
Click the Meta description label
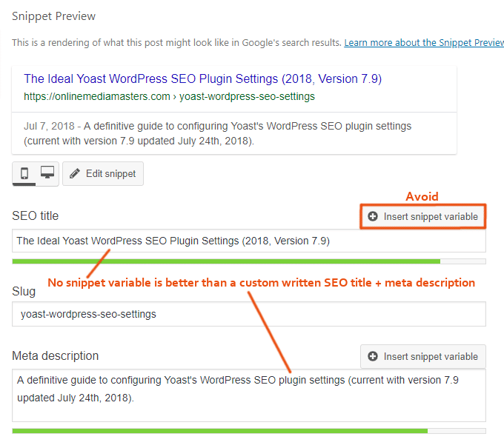56,356
